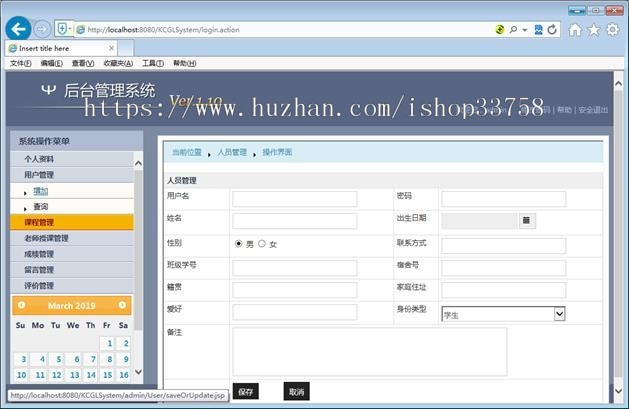Image resolution: width=629 pixels, height=409 pixels.
Task: Click the 保存 button
Action: (x=246, y=391)
